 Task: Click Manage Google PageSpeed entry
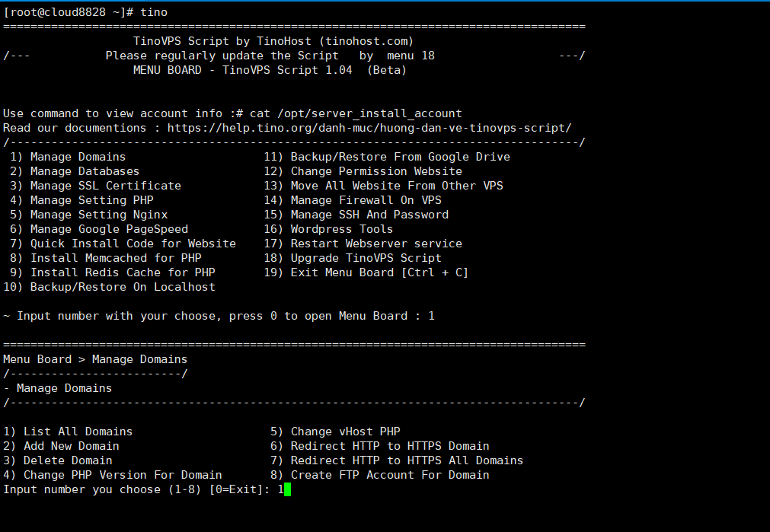[99, 229]
